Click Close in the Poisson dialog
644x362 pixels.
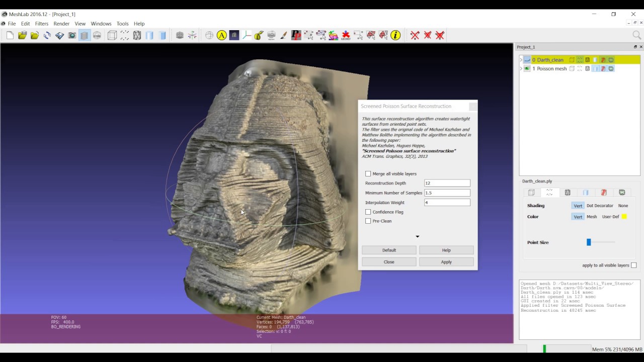[389, 262]
